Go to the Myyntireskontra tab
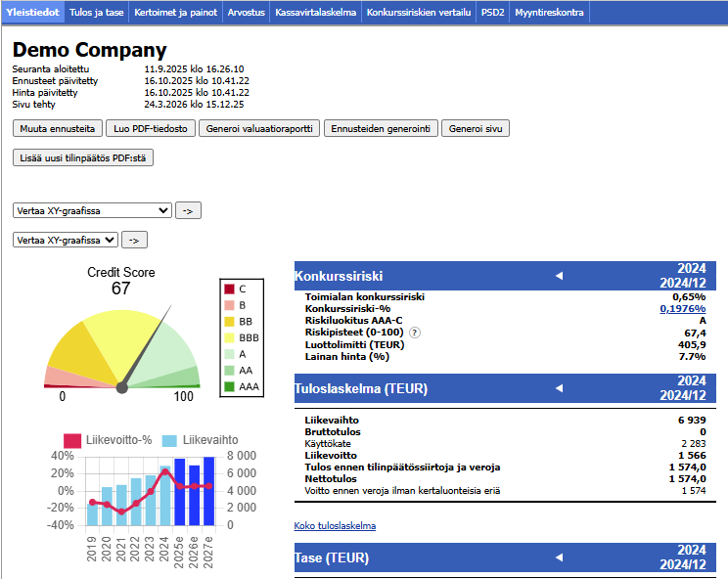This screenshot has width=728, height=579. 577,12
